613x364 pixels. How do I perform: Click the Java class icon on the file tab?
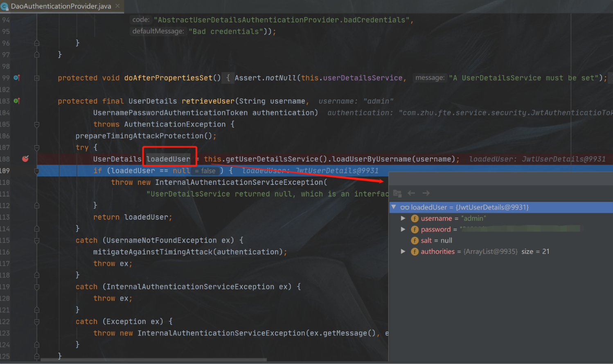pos(5,6)
